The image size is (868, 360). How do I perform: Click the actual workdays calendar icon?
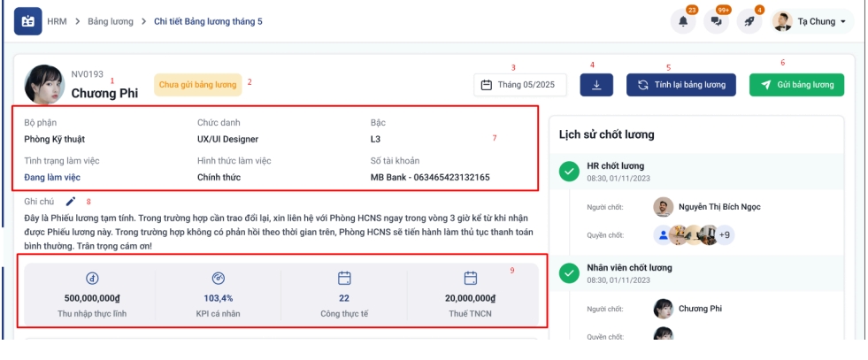click(x=344, y=277)
